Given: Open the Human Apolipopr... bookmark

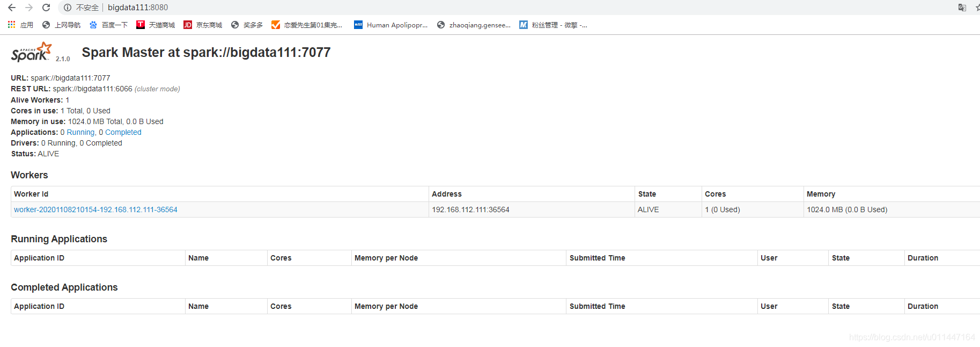Looking at the screenshot, I should 391,25.
